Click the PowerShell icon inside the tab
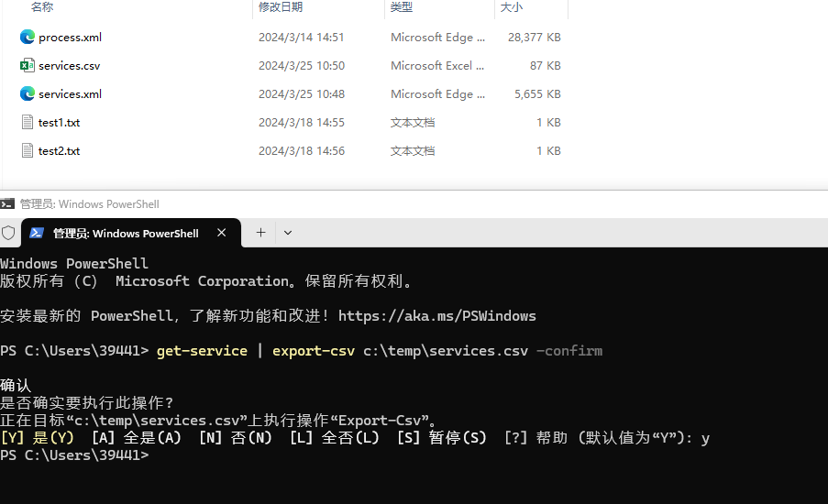Screen dimensions: 828x504 (x=37, y=233)
